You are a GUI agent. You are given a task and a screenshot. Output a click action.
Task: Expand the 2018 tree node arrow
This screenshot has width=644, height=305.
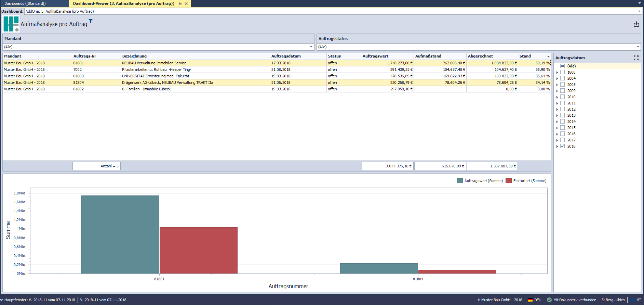[557, 147]
